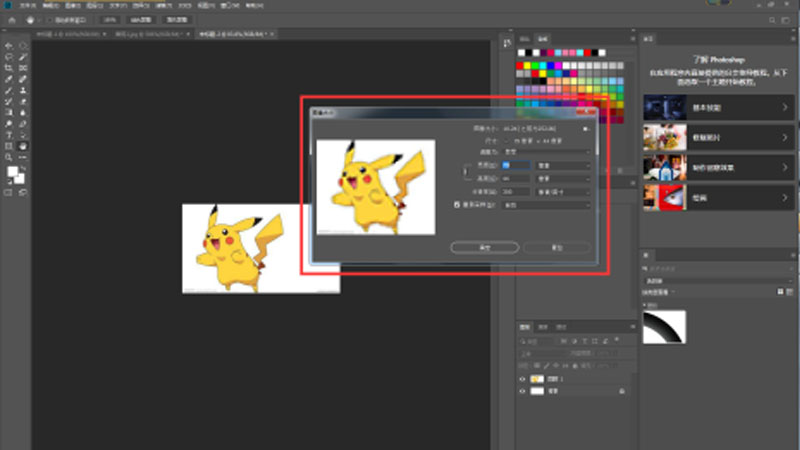Toggle Quick Mask mode icon
800x450 pixels.
coord(9,193)
